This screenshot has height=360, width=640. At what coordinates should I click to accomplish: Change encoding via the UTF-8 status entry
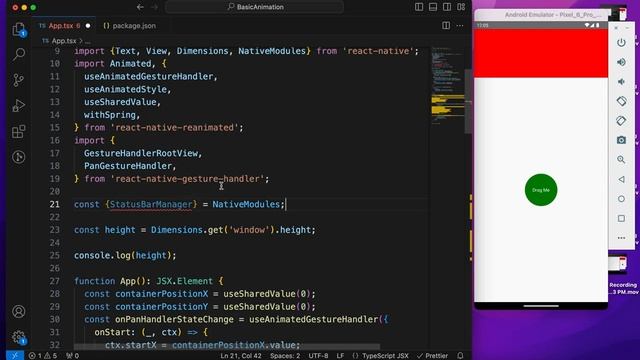(x=318, y=356)
